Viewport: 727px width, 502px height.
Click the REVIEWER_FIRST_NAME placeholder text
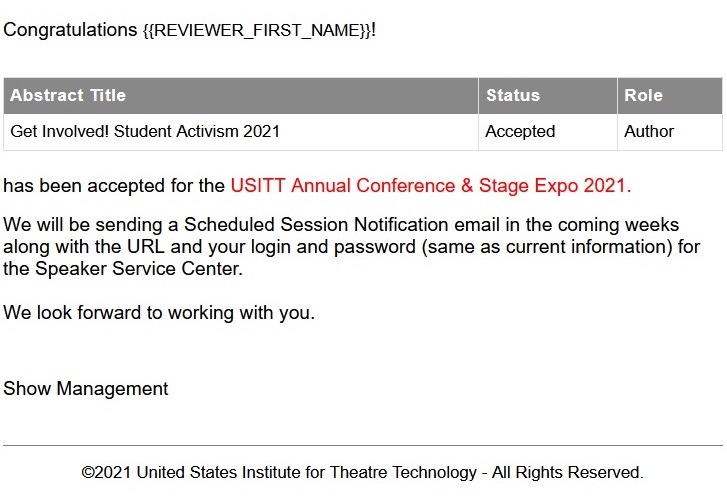pos(257,31)
